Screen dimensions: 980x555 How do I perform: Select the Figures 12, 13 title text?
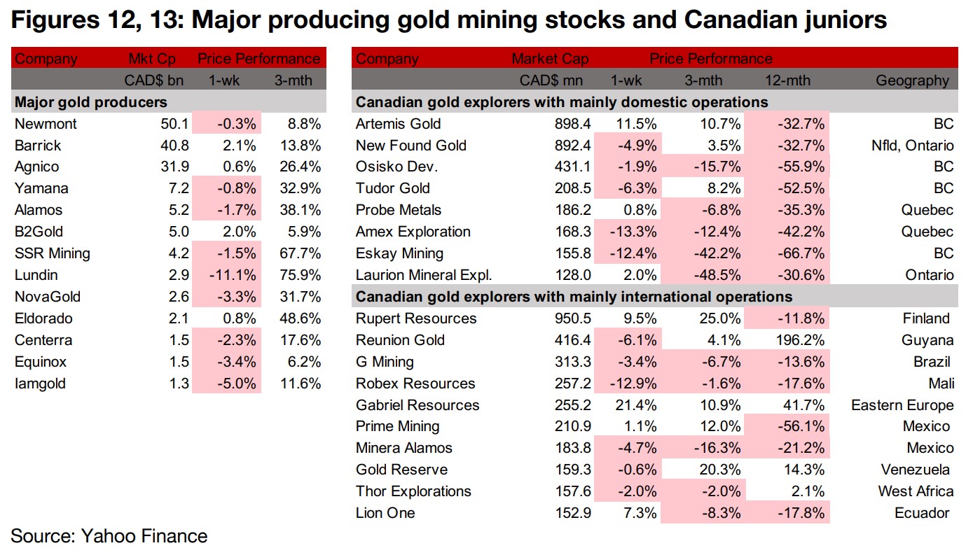[x=449, y=20]
